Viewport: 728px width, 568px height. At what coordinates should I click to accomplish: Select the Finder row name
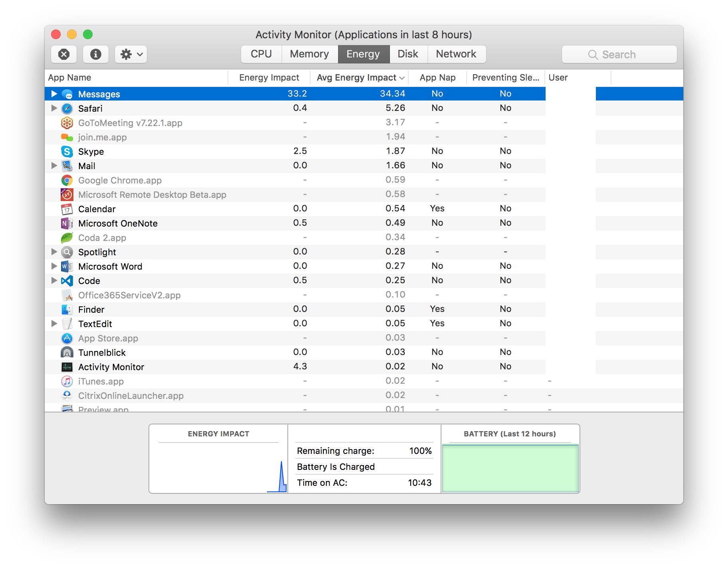click(x=91, y=310)
